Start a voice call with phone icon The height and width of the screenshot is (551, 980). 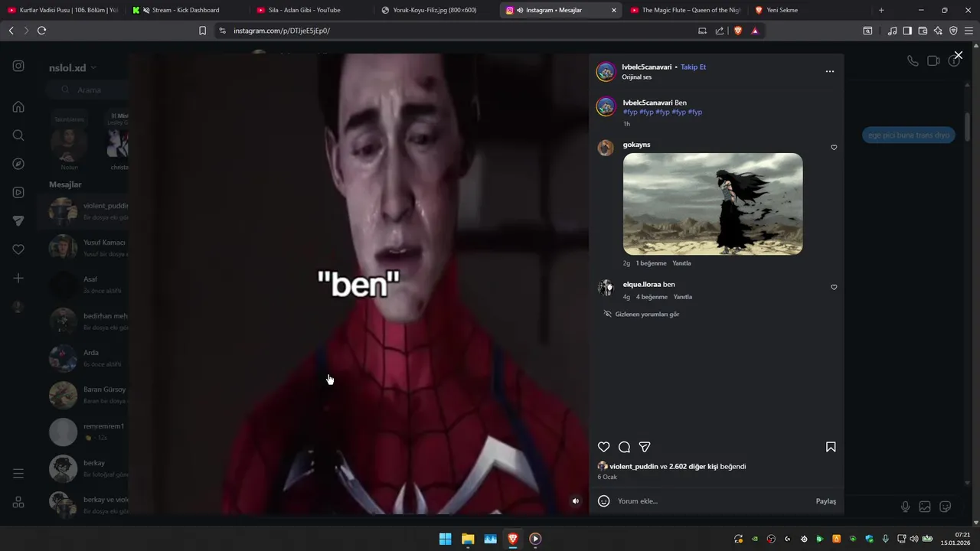point(913,60)
